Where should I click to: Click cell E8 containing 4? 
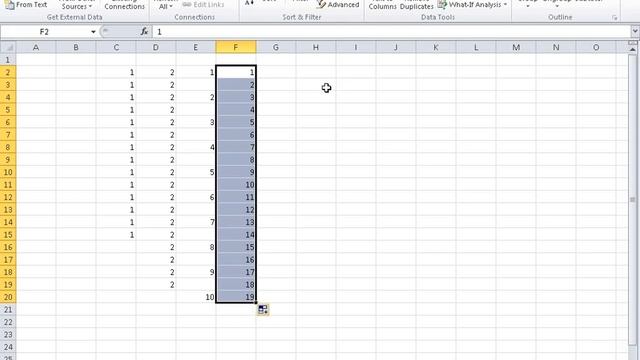point(196,147)
